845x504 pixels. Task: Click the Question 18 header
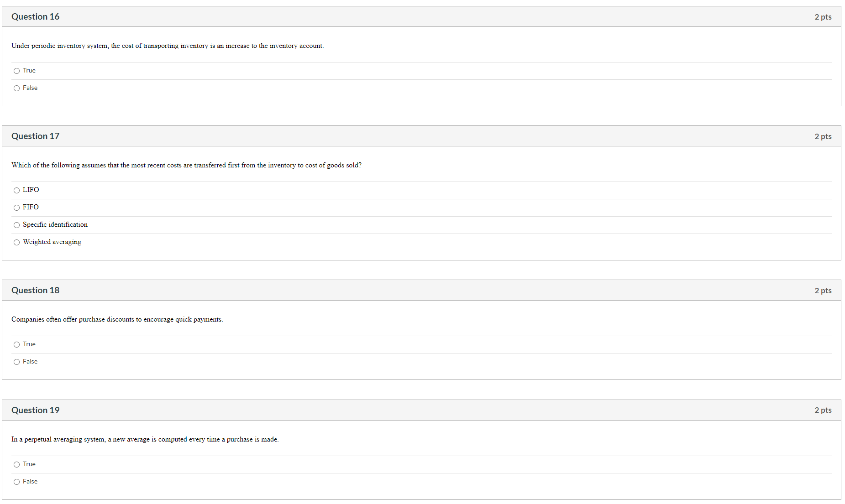[x=35, y=290]
